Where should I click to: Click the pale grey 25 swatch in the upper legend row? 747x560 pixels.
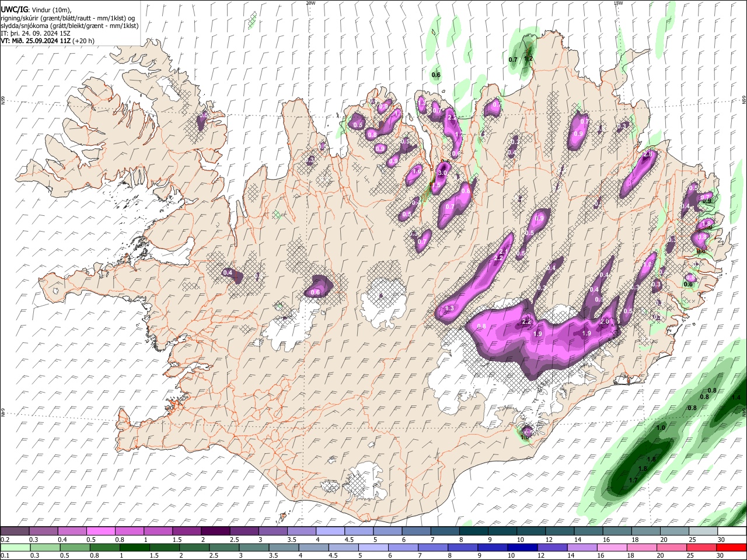tap(703, 531)
